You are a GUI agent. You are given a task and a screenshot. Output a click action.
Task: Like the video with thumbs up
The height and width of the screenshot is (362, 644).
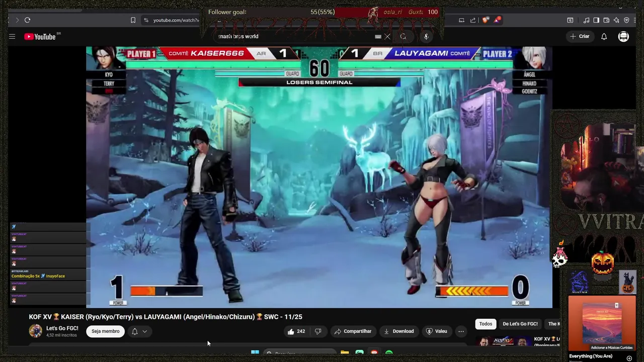tap(296, 331)
